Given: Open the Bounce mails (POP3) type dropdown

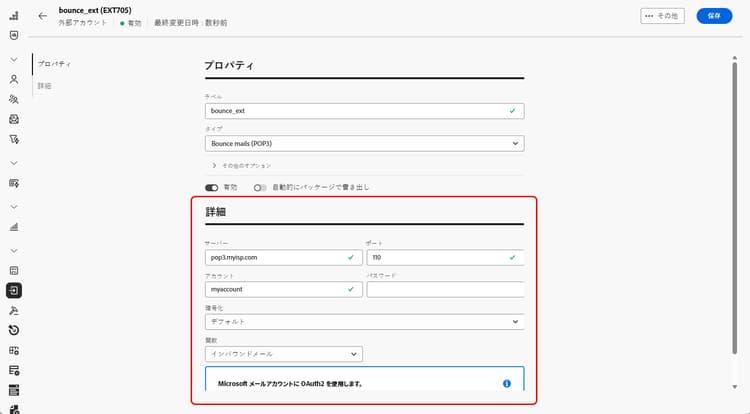Looking at the screenshot, I should pos(364,143).
